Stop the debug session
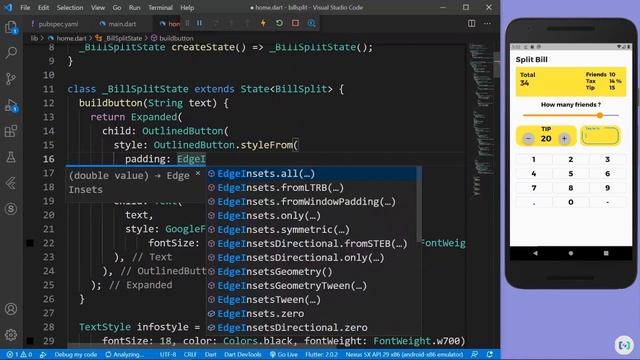This screenshot has height=360, width=640. pyautogui.click(x=296, y=23)
